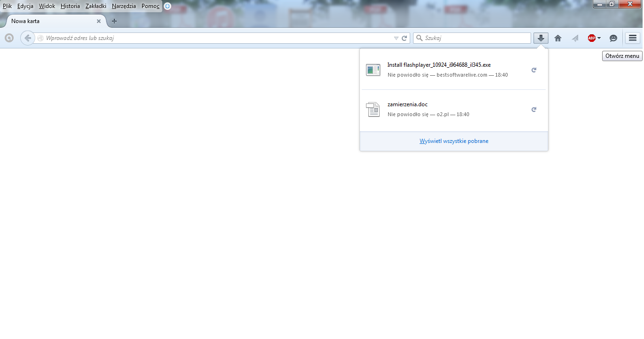Expand the Adblock Plus dropdown arrow
The height and width of the screenshot is (339, 644).
coord(599,38)
